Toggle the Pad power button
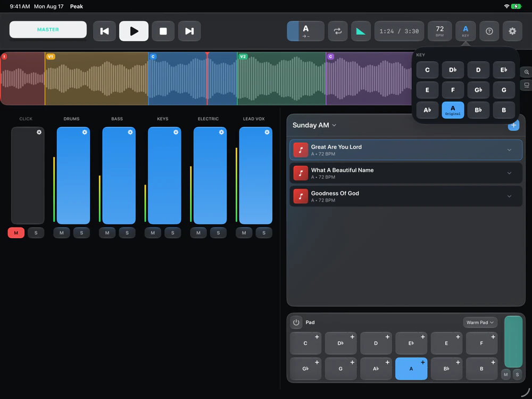This screenshot has width=532, height=399. 296,322
